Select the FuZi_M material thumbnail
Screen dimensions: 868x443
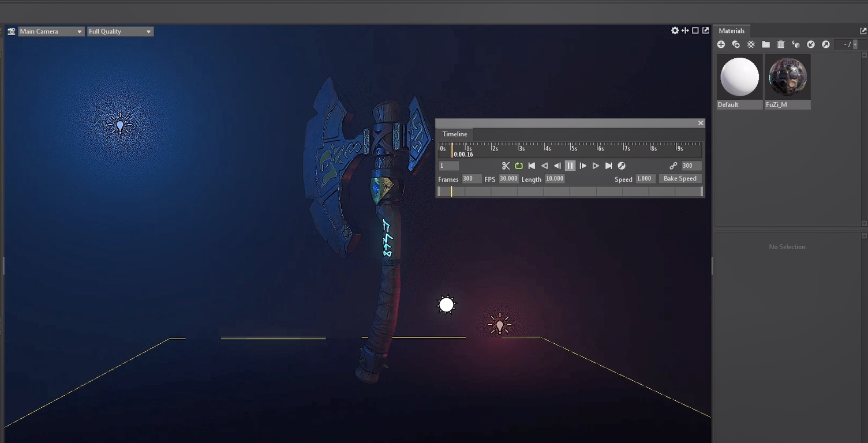click(x=787, y=77)
